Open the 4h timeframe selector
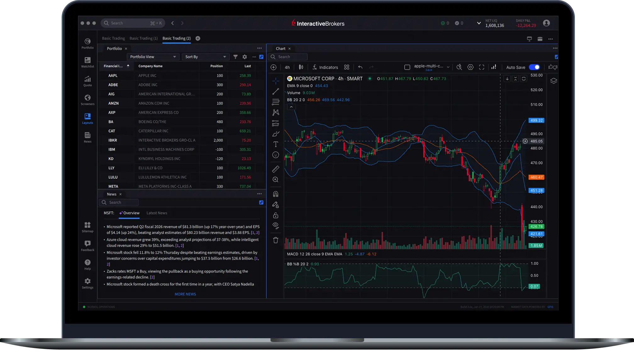 coord(287,67)
